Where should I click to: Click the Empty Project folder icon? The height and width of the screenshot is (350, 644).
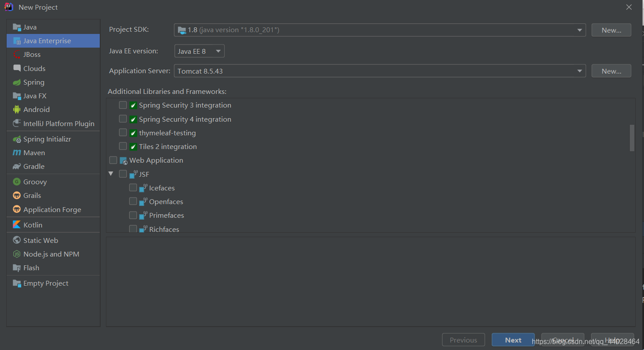pyautogui.click(x=17, y=283)
